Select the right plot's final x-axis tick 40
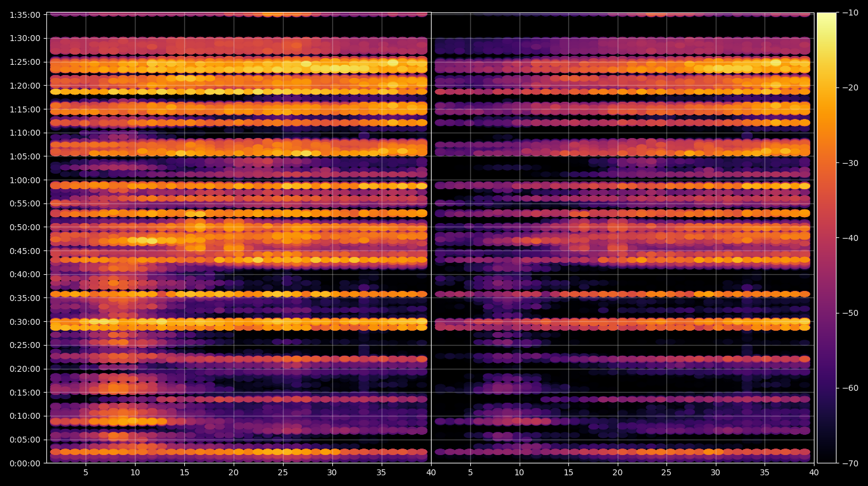 [x=814, y=473]
